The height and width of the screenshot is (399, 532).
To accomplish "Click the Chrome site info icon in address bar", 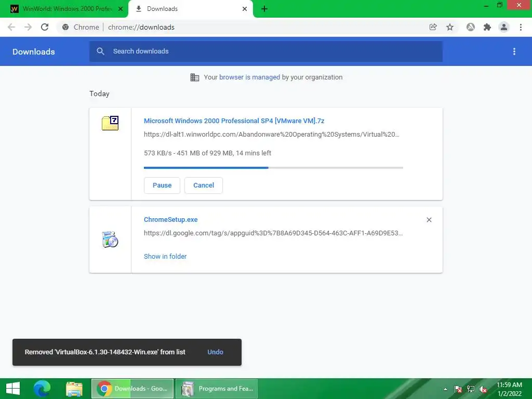I will coord(65,27).
